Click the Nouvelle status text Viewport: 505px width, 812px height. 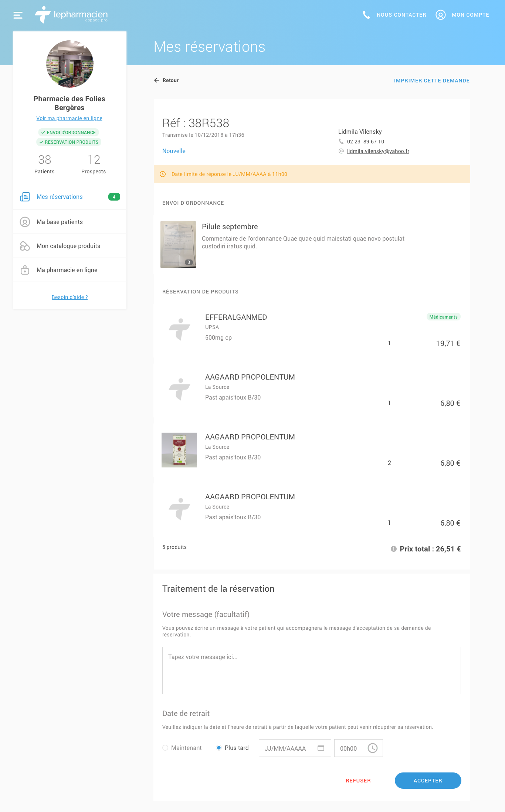pyautogui.click(x=174, y=151)
